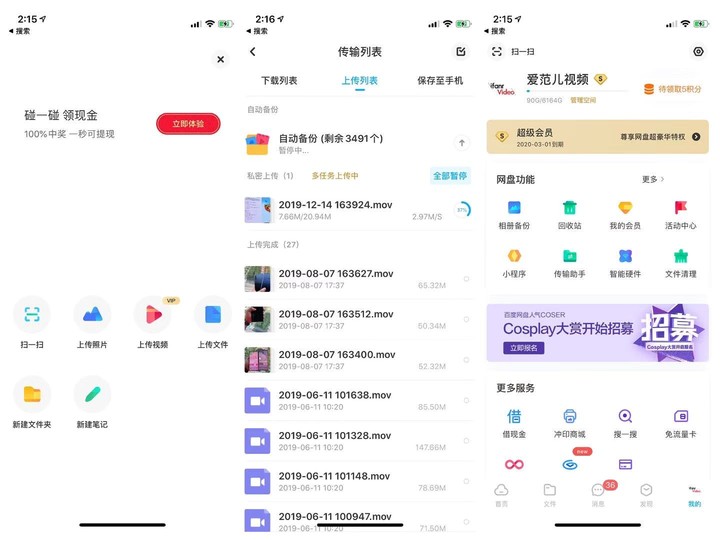Select circle next to 2019-08-07 163627.mov

[x=466, y=279]
